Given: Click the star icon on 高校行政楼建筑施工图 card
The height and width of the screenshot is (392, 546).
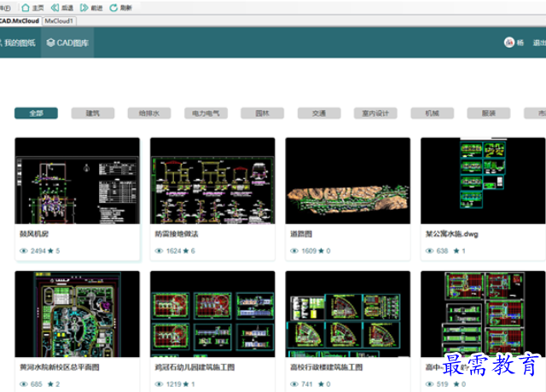Looking at the screenshot, I should [321, 384].
